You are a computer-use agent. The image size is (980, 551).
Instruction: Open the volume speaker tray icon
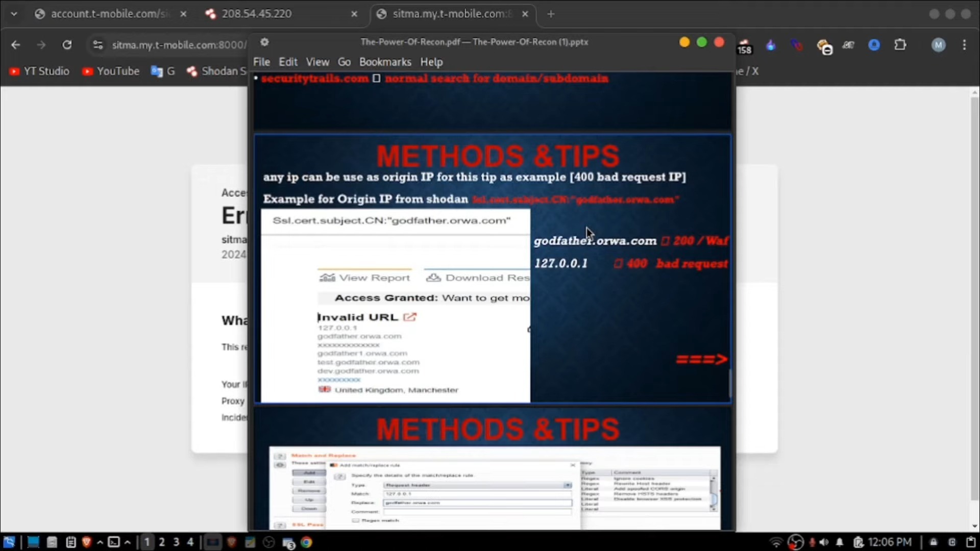point(824,542)
